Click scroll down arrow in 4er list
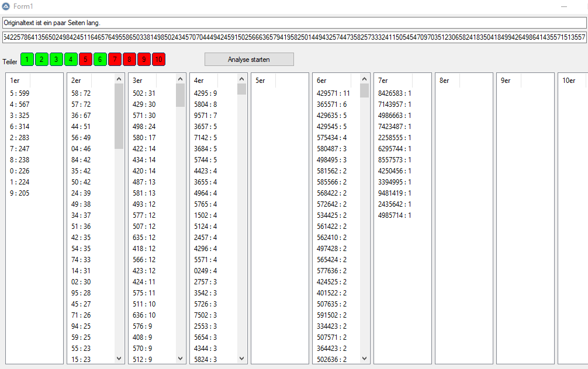This screenshot has height=369, width=588. [241, 358]
